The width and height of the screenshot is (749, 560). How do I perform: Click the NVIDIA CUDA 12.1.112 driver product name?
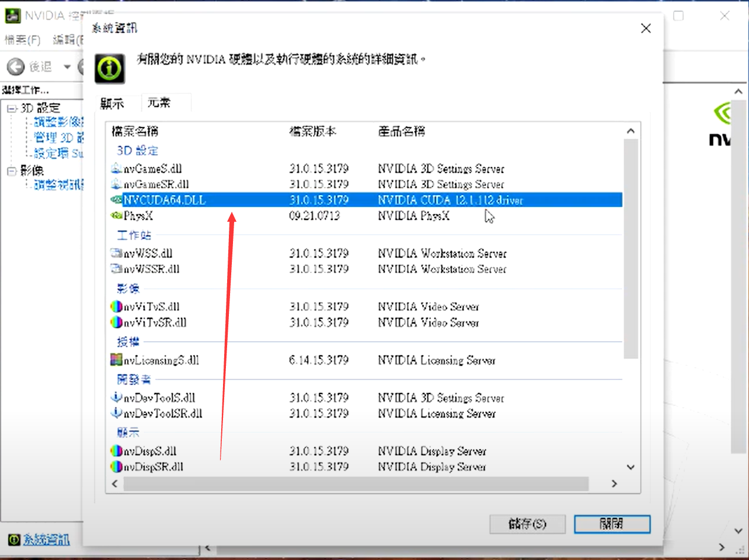point(451,200)
